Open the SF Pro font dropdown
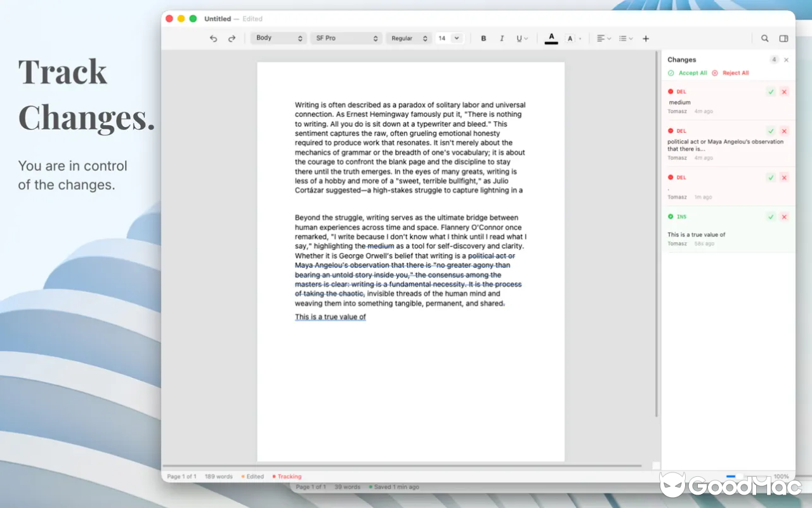The image size is (812, 508). (347, 38)
